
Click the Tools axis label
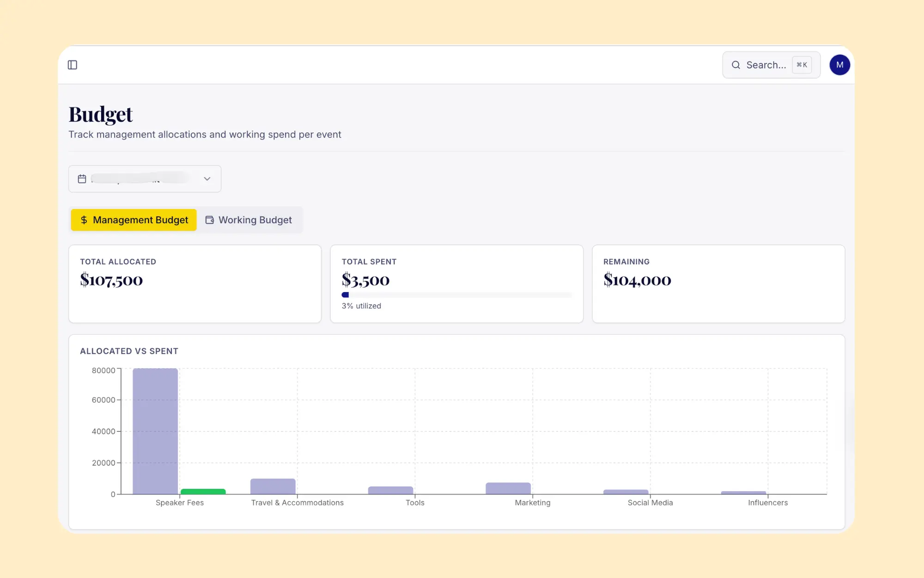[x=415, y=503]
